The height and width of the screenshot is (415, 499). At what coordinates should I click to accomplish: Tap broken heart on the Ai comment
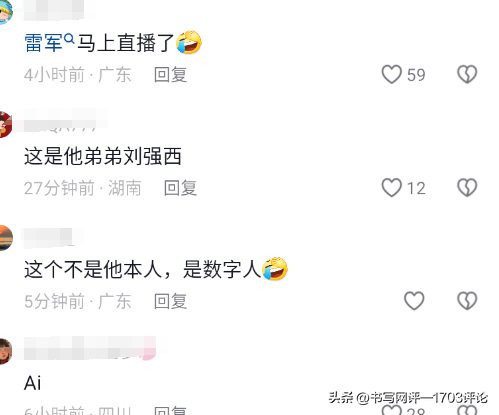pos(467,410)
